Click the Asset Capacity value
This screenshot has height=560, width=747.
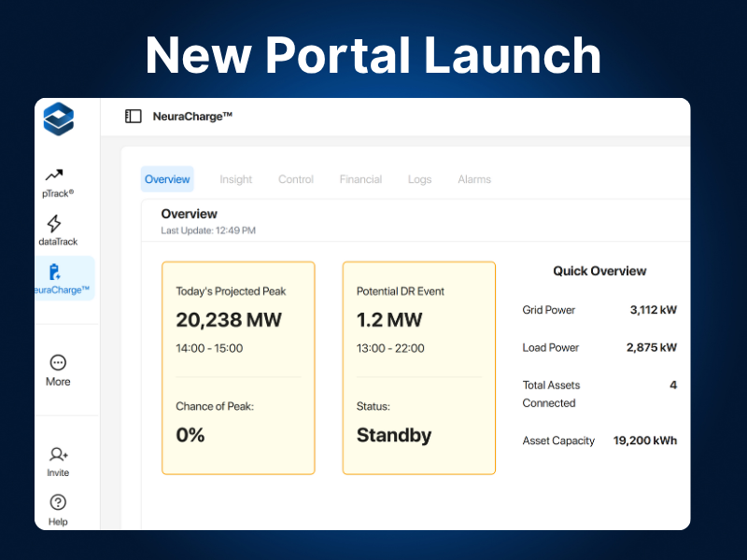click(x=645, y=441)
